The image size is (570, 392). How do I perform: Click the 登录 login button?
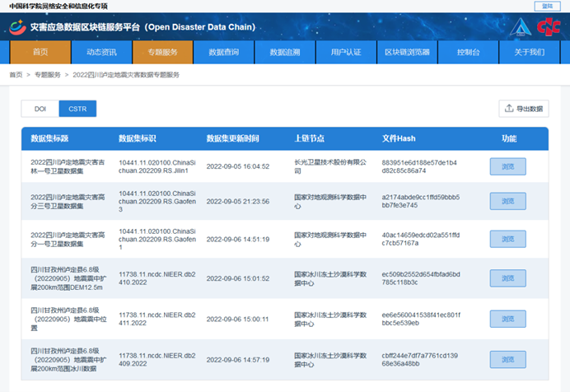coord(549,6)
